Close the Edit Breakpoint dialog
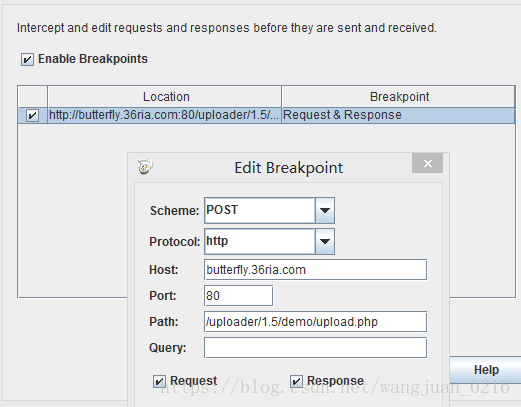This screenshot has height=407, width=521. 427,163
